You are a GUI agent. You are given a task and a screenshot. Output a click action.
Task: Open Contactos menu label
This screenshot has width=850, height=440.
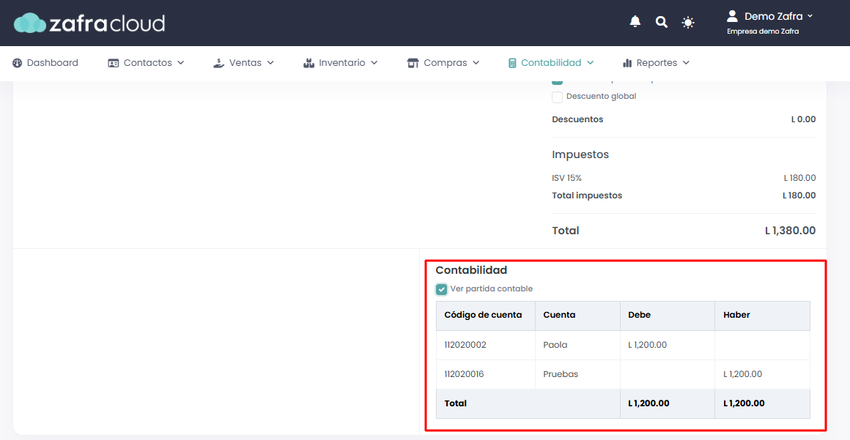pos(147,63)
